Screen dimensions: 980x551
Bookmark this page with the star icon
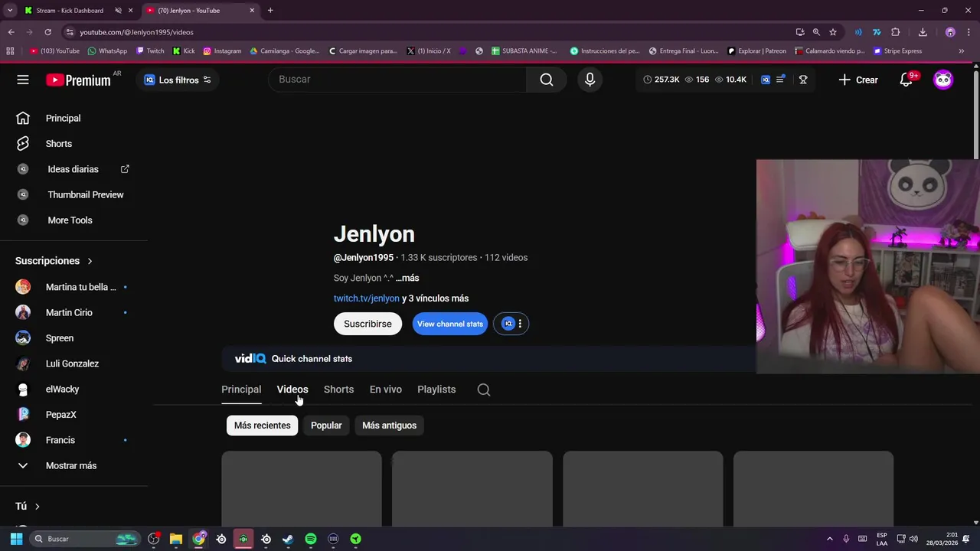coord(833,32)
